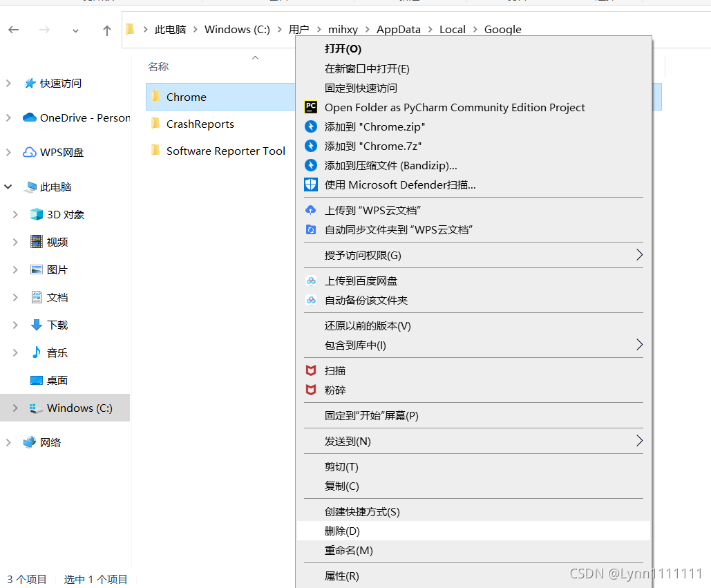Click Bandizip icon beside Chrome.7z entry

click(311, 146)
